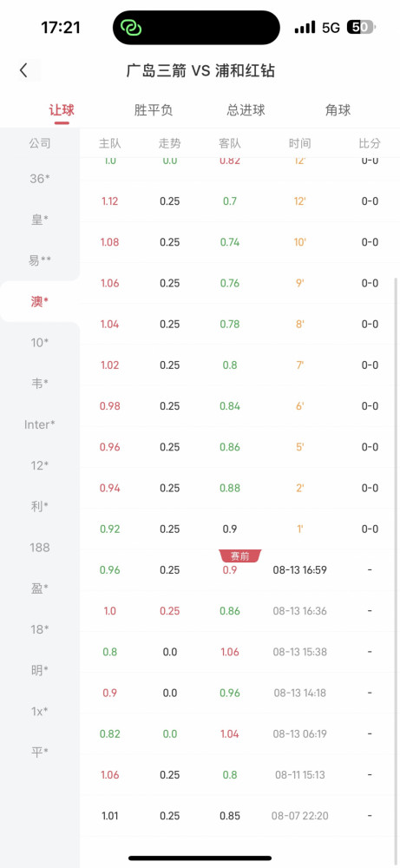Screen dimensions: 400x868
Task: Select the 角球 tab
Action: coord(338,110)
